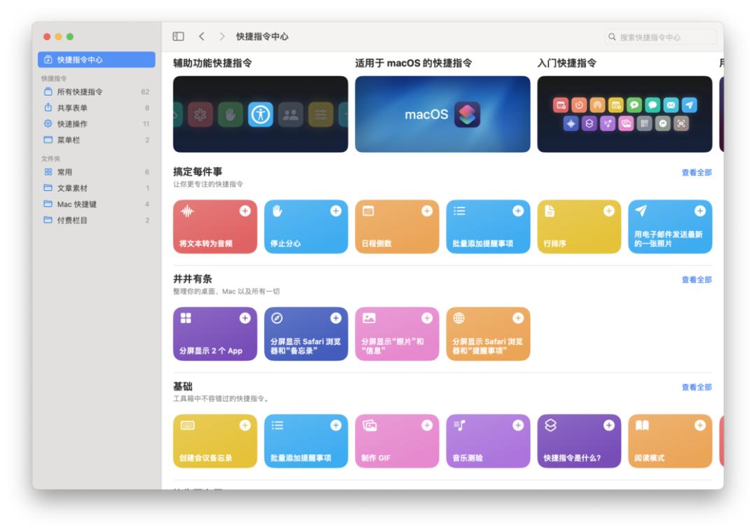Open the 常用 folder
The height and width of the screenshot is (532, 756).
point(97,171)
